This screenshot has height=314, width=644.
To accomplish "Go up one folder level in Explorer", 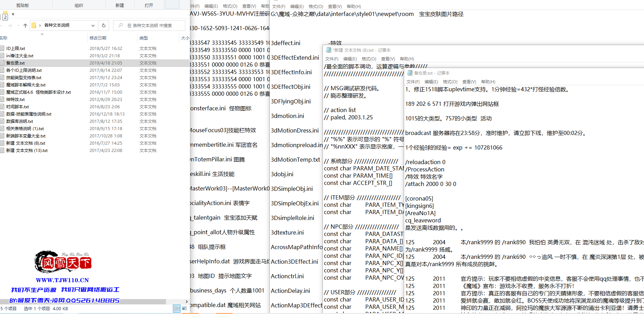I will 25,25.
